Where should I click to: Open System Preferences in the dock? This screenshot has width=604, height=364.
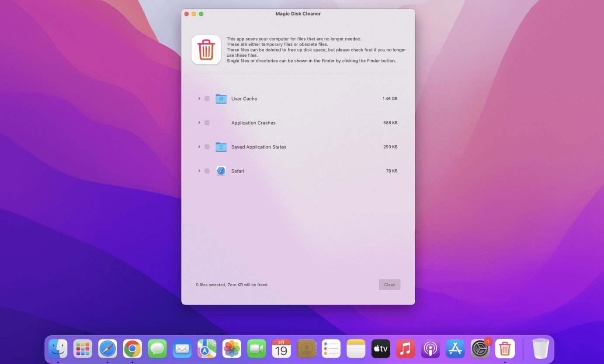480,349
